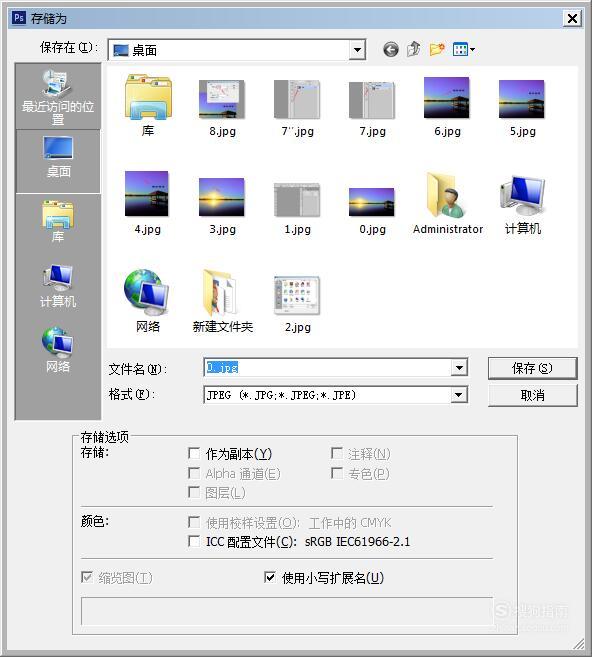Viewport: 592px width, 657px height.
Task: Enable ICC 配置文件(C) checkbox
Action: (194, 541)
